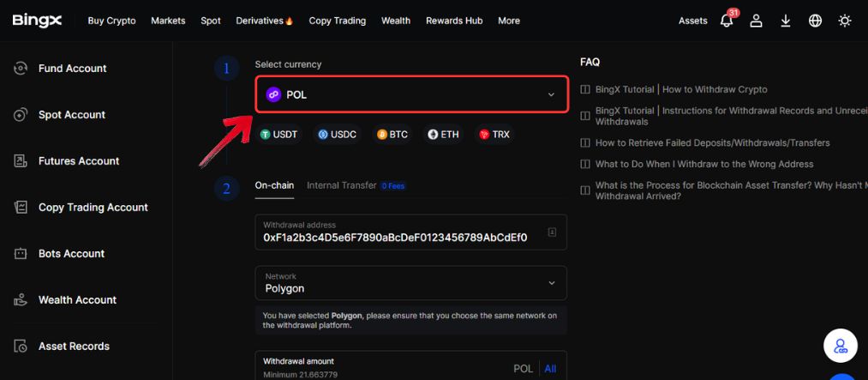Go to Futures Account
The image size is (868, 380).
tap(79, 161)
